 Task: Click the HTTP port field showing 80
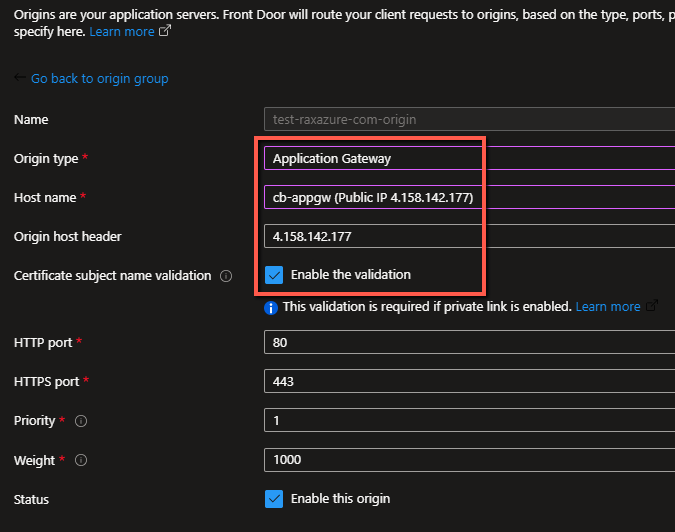(x=469, y=343)
